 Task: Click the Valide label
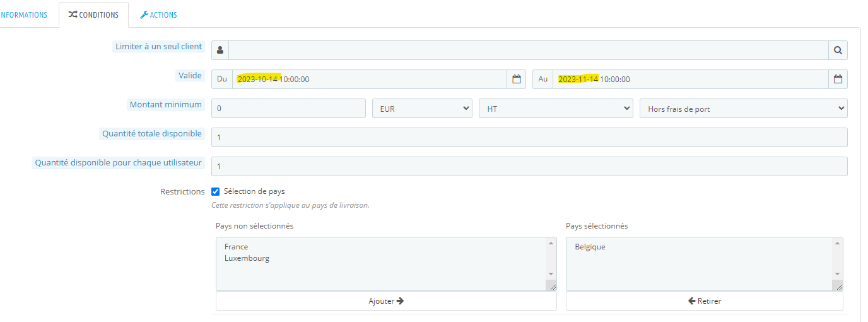tap(190, 75)
